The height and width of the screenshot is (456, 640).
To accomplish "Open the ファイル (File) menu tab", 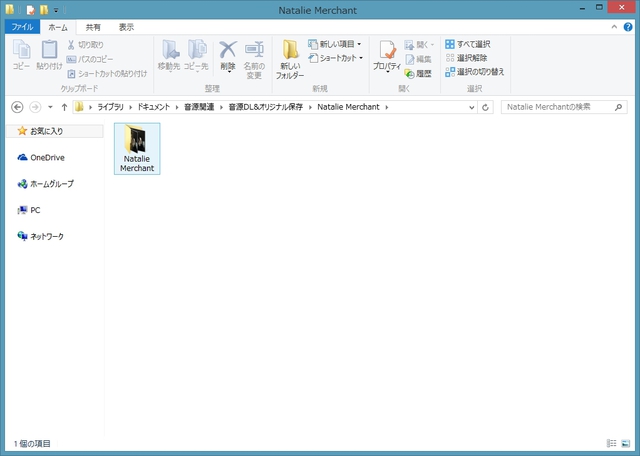I will (22, 27).
